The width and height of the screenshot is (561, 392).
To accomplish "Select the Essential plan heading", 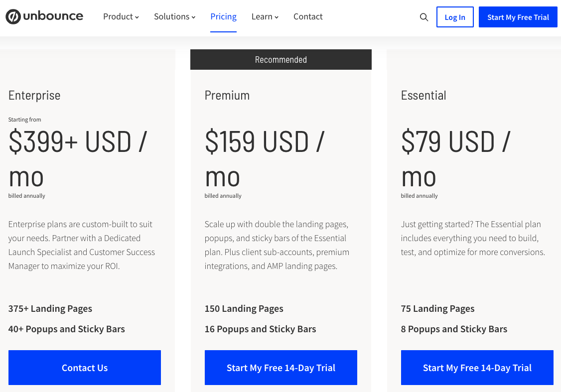I will [x=423, y=95].
